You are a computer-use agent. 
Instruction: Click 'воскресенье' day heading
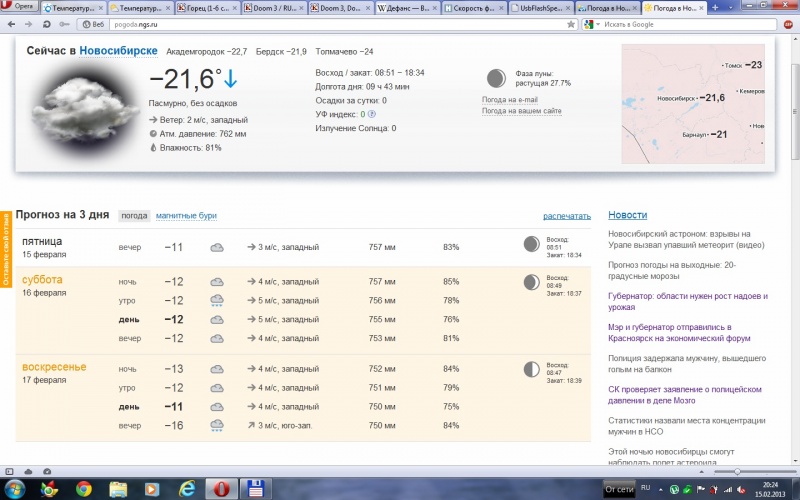pos(54,367)
